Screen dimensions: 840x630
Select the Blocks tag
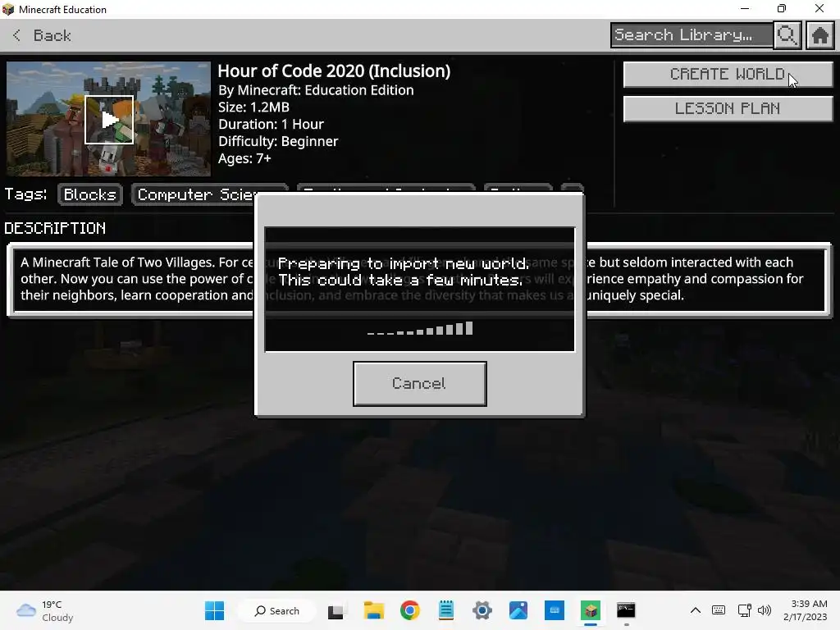[90, 194]
